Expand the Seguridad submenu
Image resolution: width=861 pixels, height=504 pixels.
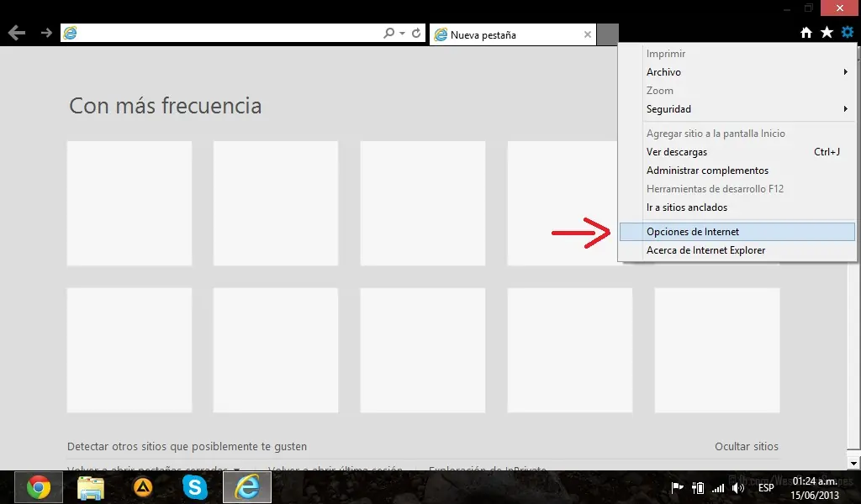point(737,109)
